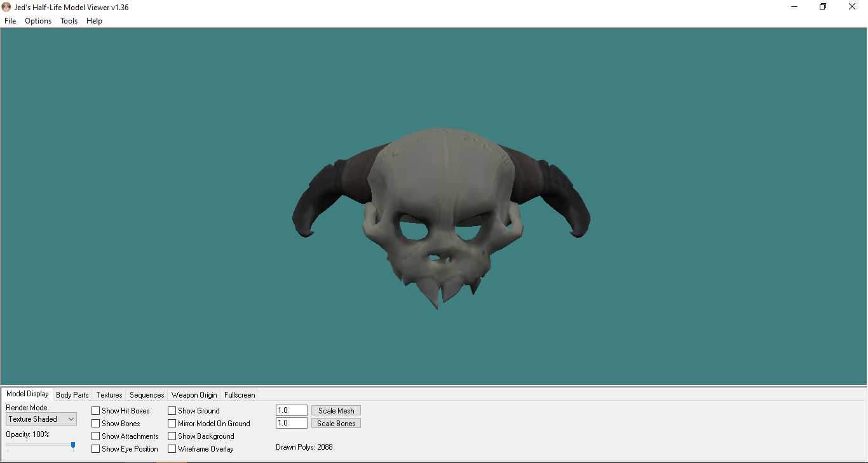This screenshot has height=463, width=868.
Task: Switch to the Fullscreen tab
Action: [240, 395]
